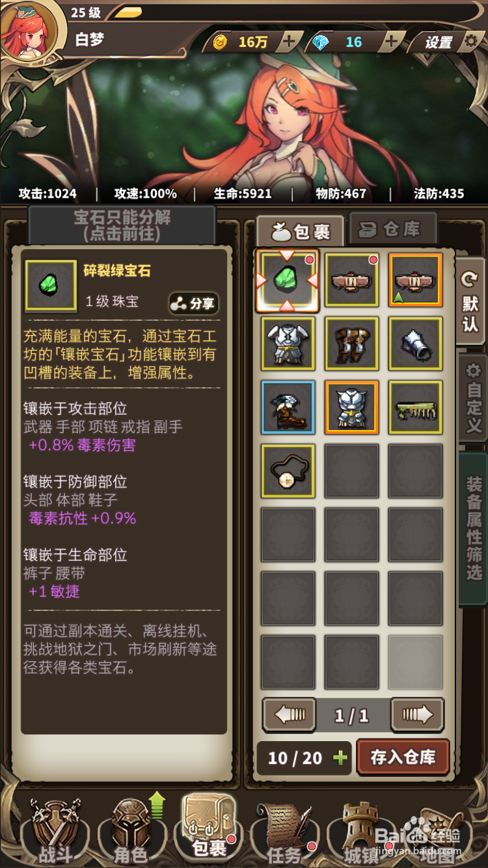This screenshot has width=488, height=868.
Task: Go to previous inventory page arrow
Action: coord(290,716)
